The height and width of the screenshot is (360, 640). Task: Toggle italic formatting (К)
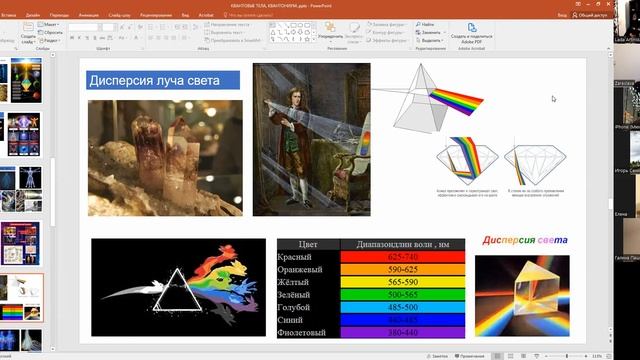click(x=79, y=38)
